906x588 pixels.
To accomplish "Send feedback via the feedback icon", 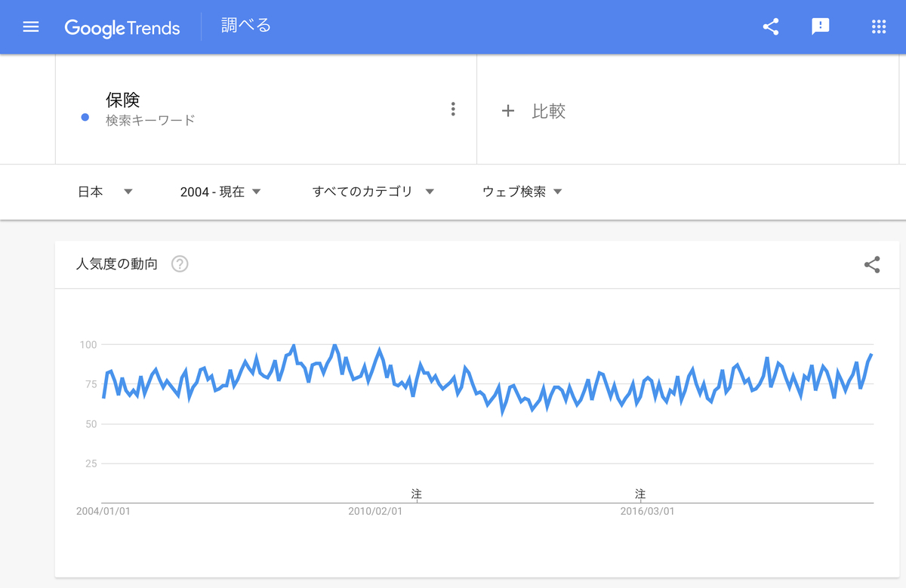I will [820, 26].
